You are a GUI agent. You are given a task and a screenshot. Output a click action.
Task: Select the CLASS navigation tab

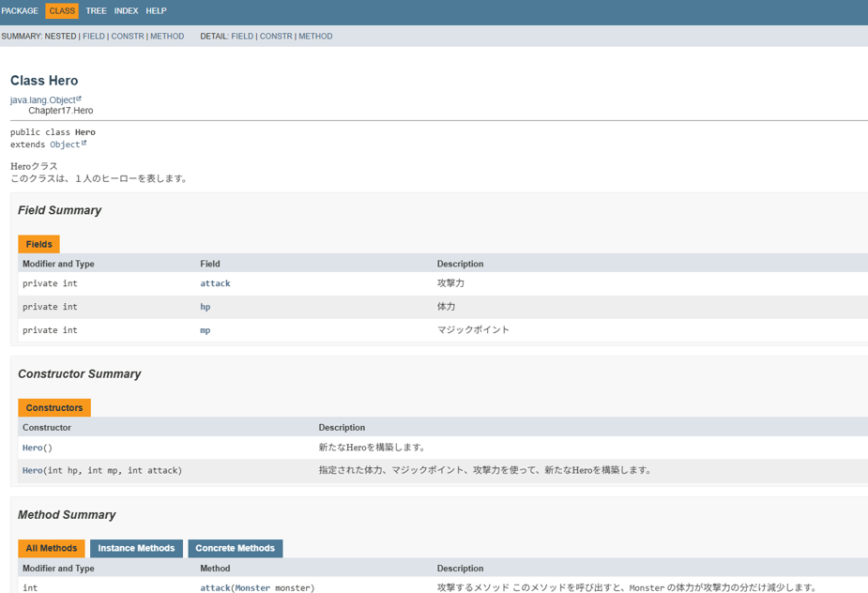(62, 10)
